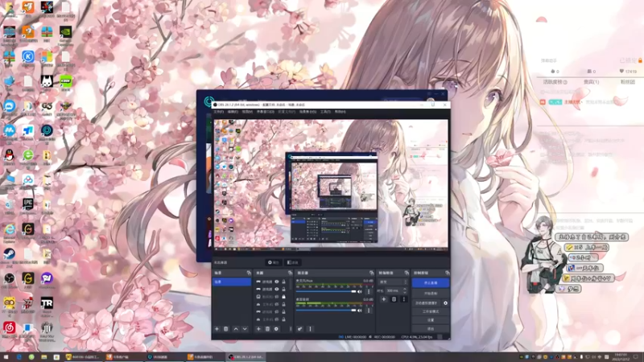644x362 pixels.
Task: Undock the Controls panel via pop-out icon
Action: coord(448,273)
